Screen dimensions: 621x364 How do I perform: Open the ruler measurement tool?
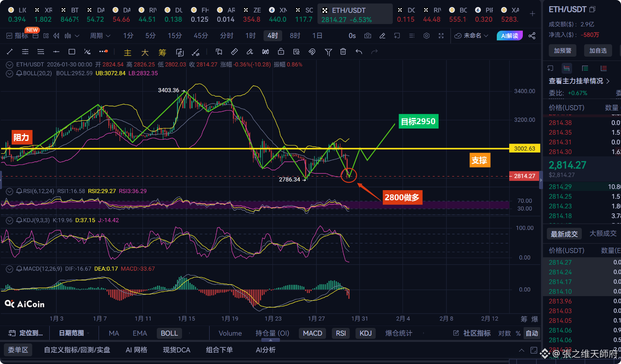pos(234,52)
